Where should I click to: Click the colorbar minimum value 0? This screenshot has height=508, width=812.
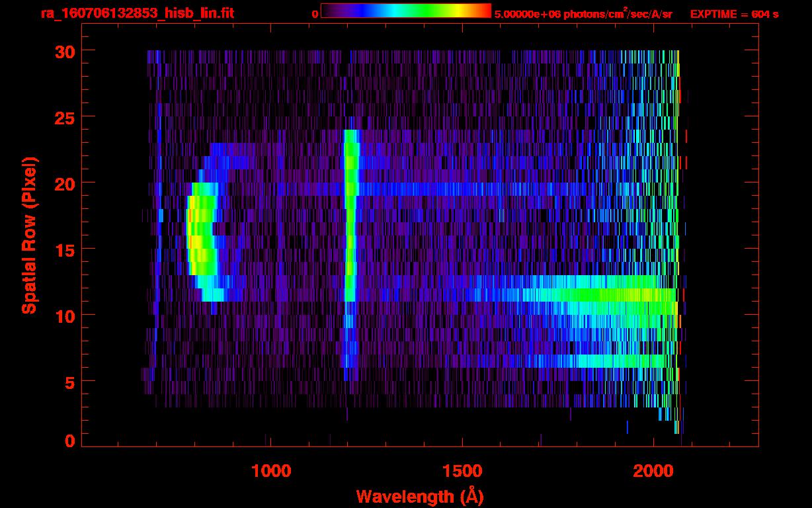point(315,15)
